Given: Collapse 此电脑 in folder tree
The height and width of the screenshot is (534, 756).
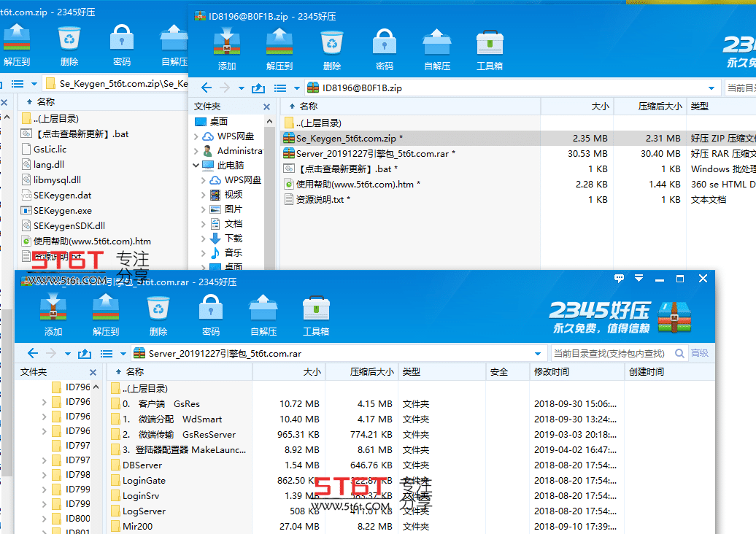Looking at the screenshot, I should (196, 166).
